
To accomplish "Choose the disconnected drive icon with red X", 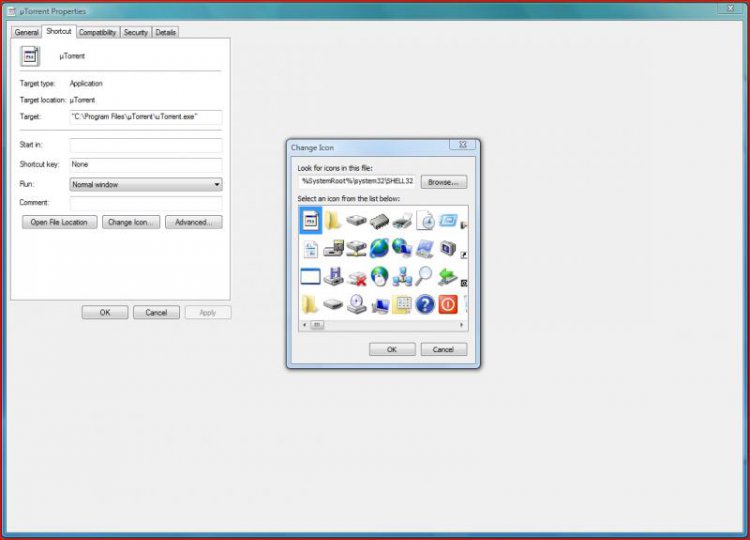I will pyautogui.click(x=356, y=277).
